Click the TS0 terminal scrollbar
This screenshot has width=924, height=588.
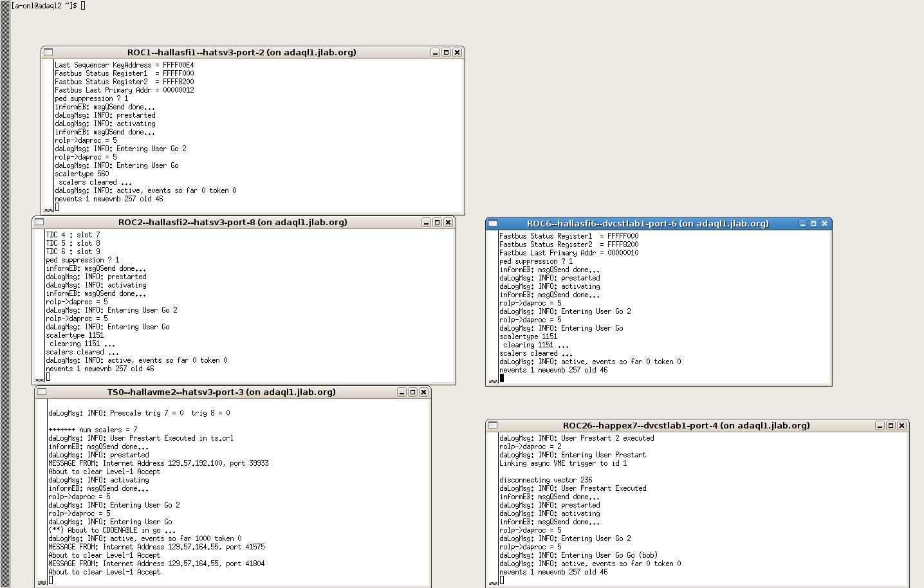(42, 492)
